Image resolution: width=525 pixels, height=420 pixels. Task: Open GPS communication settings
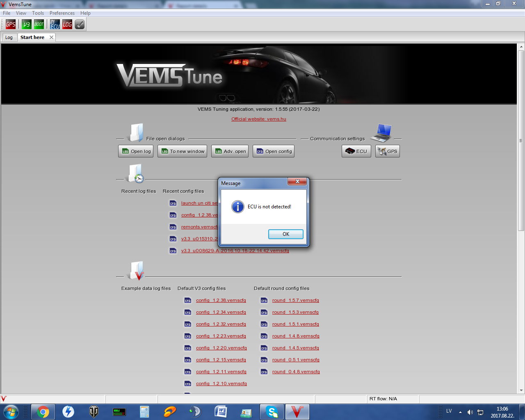point(388,151)
